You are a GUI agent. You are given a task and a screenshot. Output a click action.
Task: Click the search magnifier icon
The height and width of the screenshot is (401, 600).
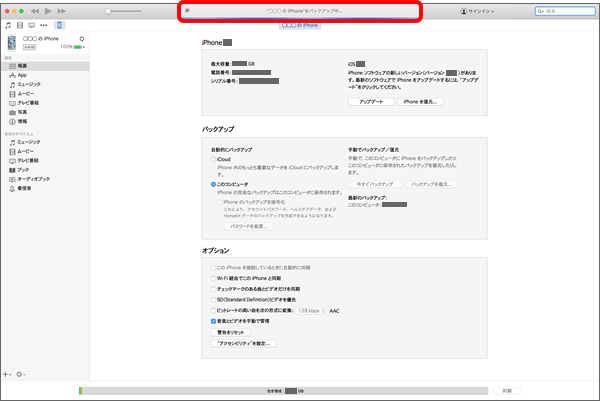(x=540, y=11)
